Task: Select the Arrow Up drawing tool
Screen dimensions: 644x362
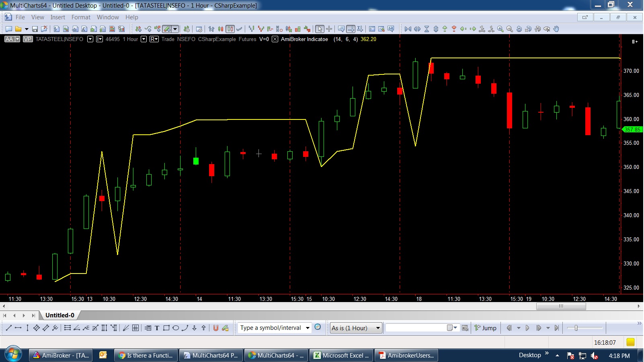Action: click(x=203, y=328)
